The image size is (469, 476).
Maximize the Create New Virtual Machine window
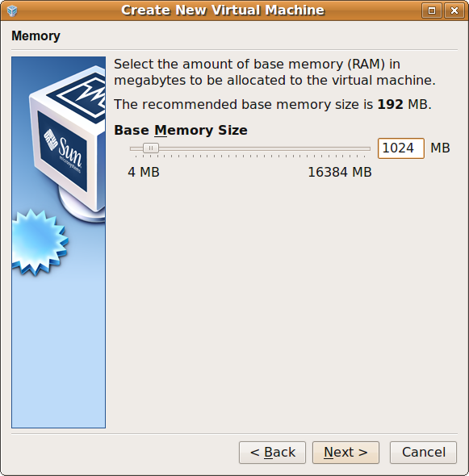pyautogui.click(x=432, y=10)
